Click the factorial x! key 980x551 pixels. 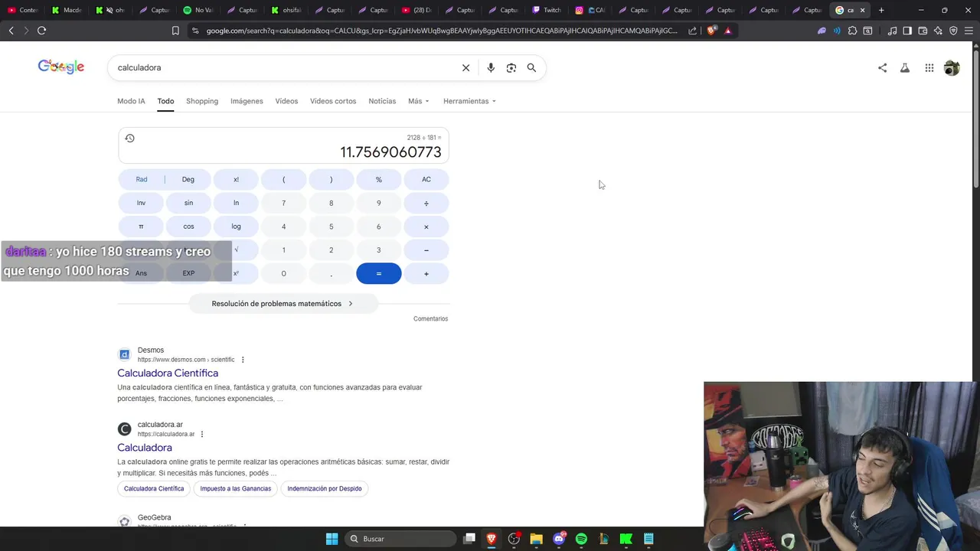236,179
